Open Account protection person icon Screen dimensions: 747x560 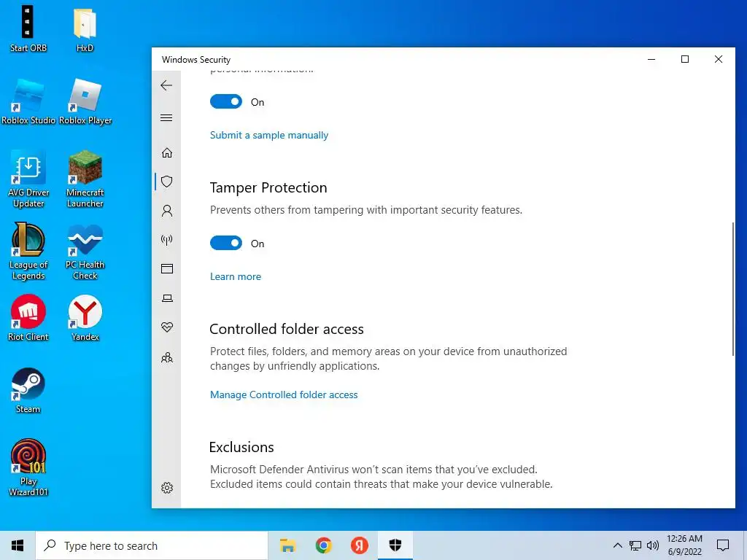tap(167, 211)
